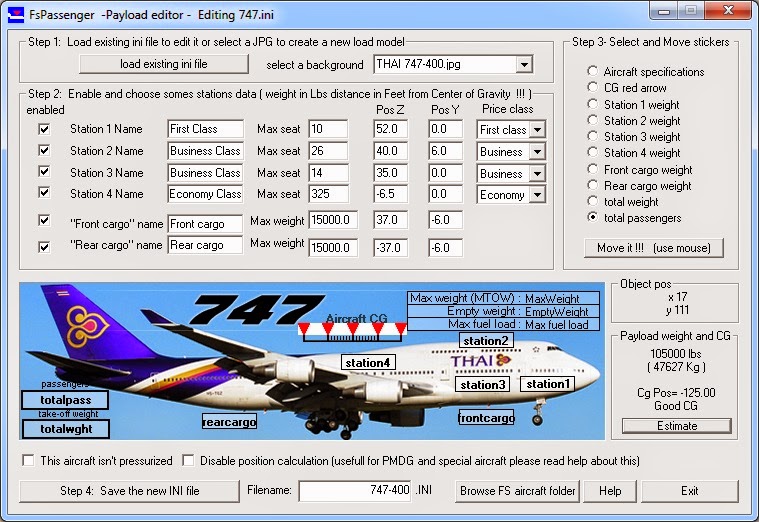Uncheck the Station 2 enabled checkbox
Viewport: 759px width, 522px height.
[x=44, y=150]
